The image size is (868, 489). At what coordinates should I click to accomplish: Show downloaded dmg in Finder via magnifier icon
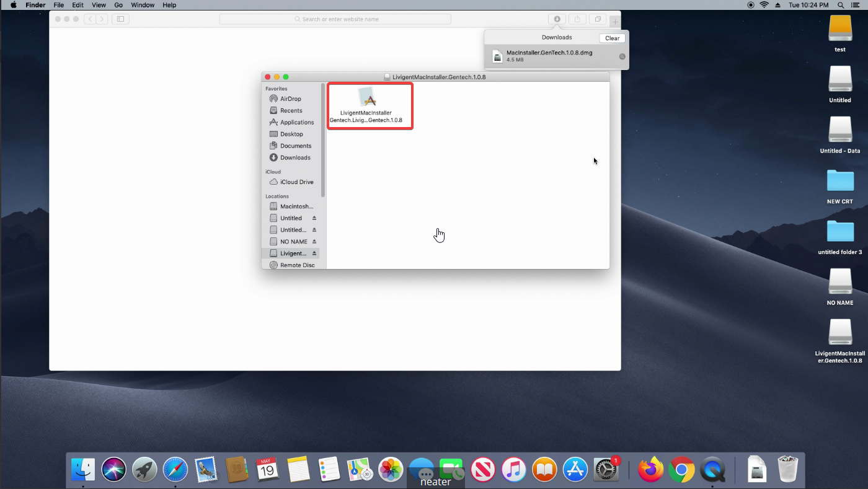622,56
